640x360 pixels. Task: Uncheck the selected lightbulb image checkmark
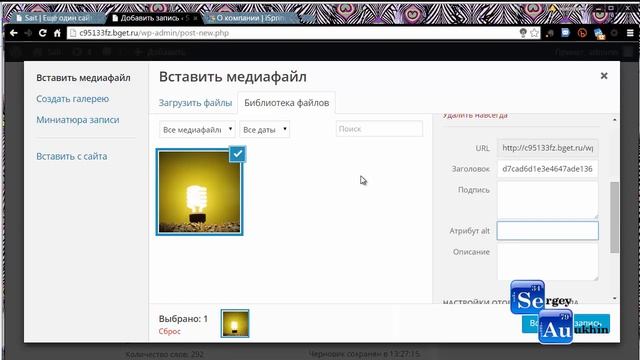[238, 154]
